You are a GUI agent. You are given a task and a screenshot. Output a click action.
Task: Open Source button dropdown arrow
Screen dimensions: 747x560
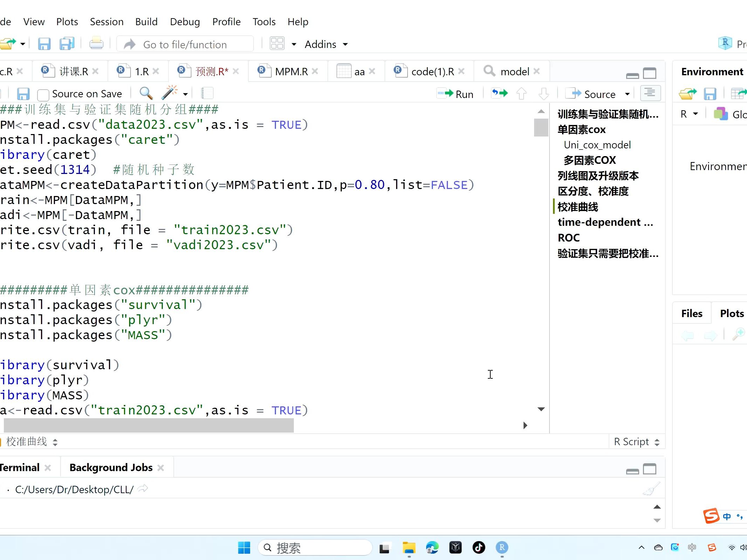coord(627,94)
